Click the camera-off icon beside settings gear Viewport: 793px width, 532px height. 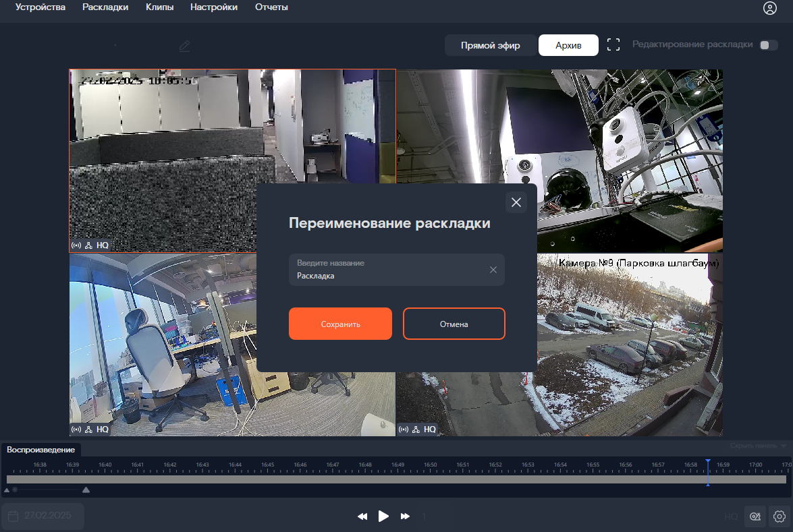click(755, 516)
